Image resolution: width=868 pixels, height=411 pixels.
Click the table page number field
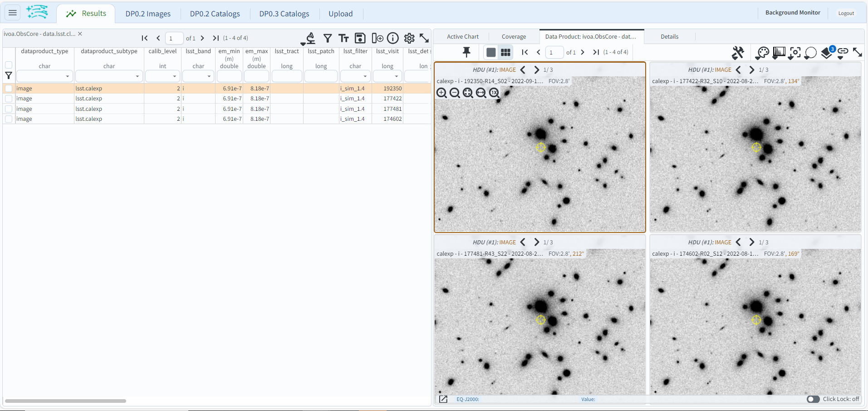pos(174,38)
